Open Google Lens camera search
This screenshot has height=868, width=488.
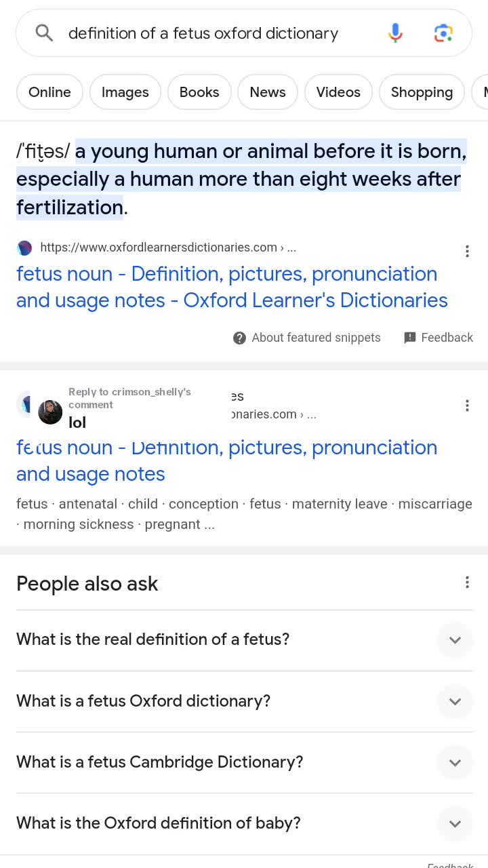pyautogui.click(x=443, y=33)
